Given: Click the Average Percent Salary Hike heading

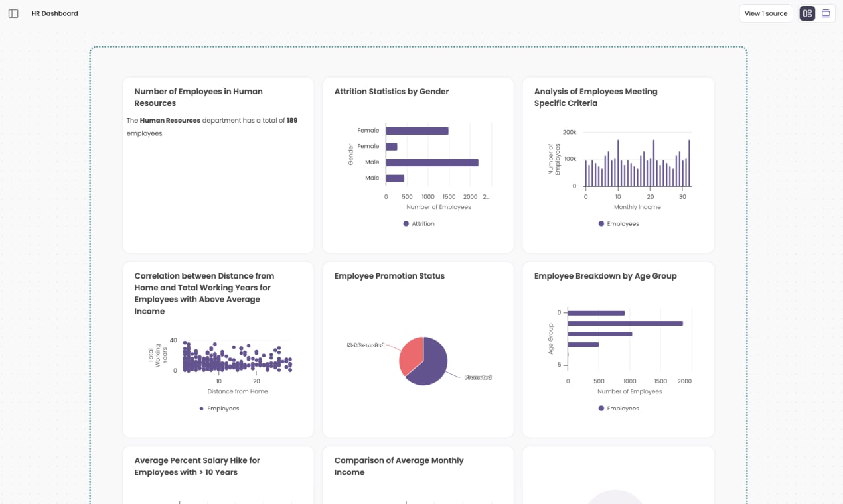Looking at the screenshot, I should (197, 466).
